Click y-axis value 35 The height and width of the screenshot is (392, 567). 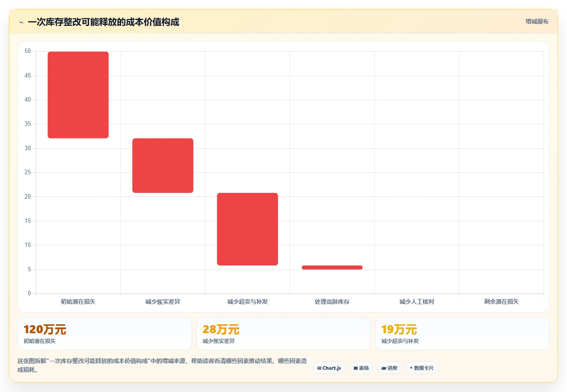coord(28,124)
